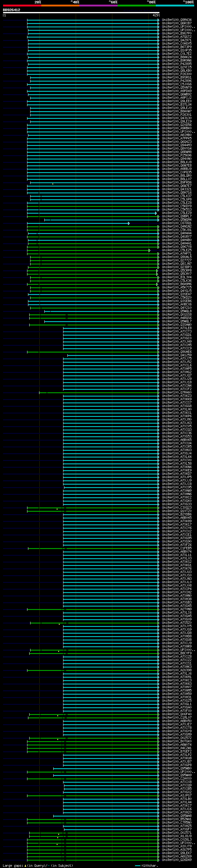Select the UniRef100_A0BCX6 label
The image size is (197, 868).
coord(177,305)
